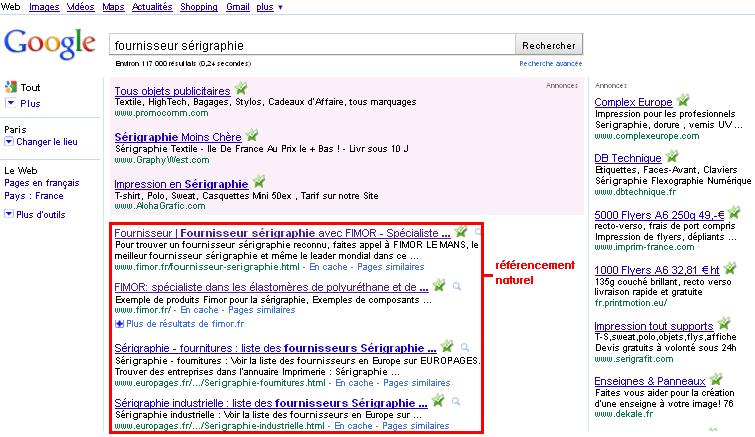Screen dimensions: 755x437
Task: Click magnifier preview icon for Sérigraphie industrielle
Action: pyautogui.click(x=456, y=401)
